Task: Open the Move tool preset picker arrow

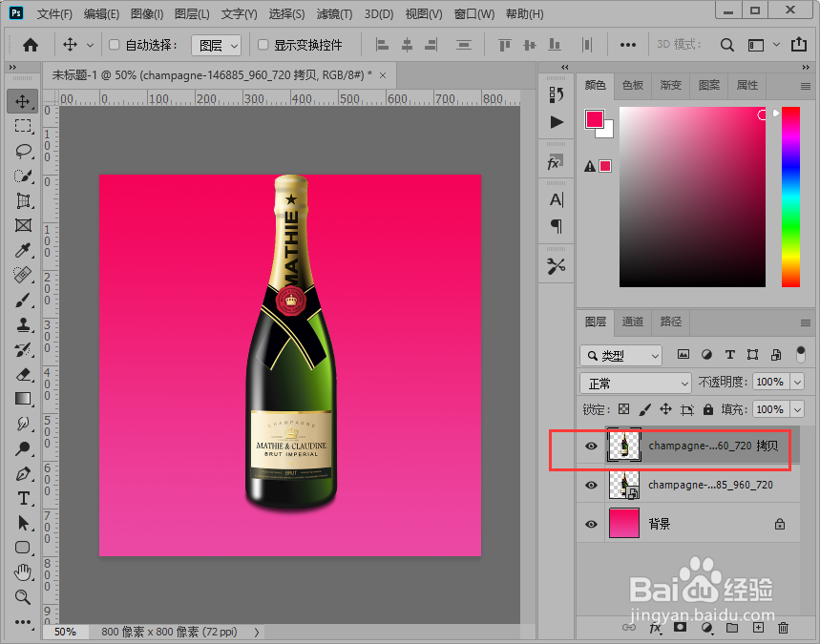Action: pyautogui.click(x=90, y=46)
